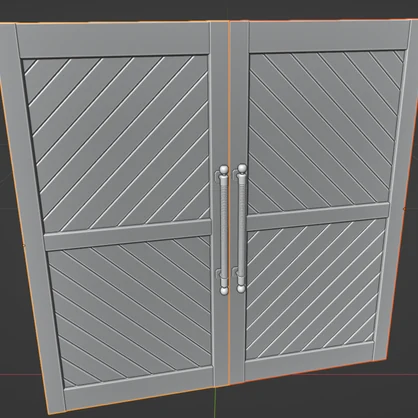Click the top ball finial of left handle

224,170
